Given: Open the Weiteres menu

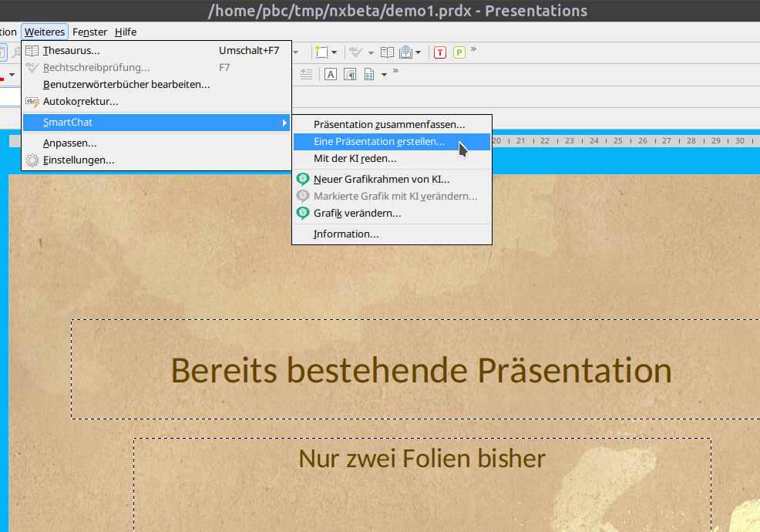Looking at the screenshot, I should pyautogui.click(x=45, y=32).
